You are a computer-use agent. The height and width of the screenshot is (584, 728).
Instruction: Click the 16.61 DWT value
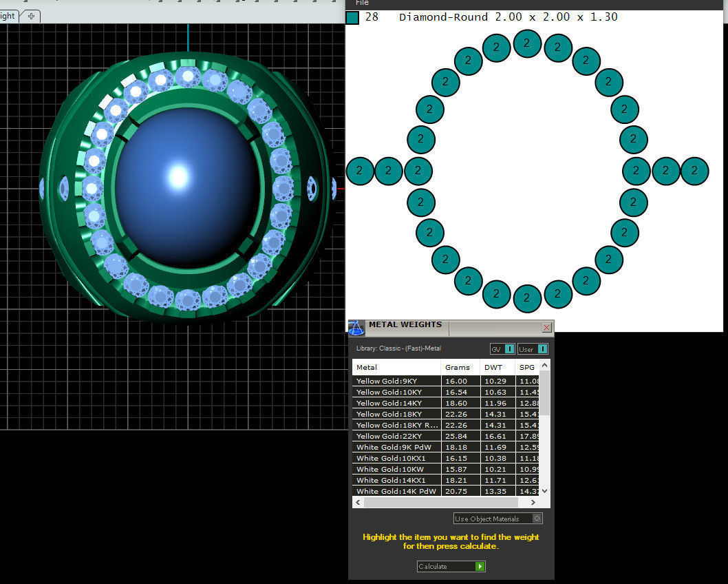pos(495,436)
